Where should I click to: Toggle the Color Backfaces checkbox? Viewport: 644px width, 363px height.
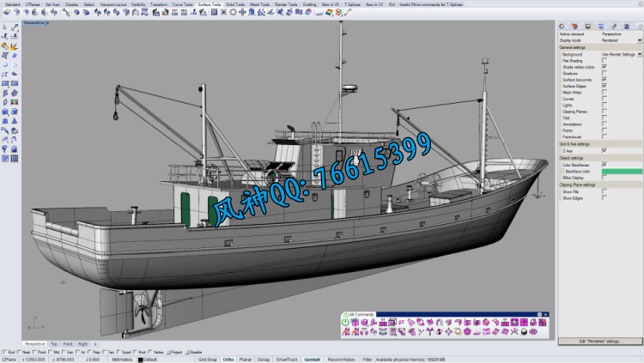click(x=605, y=165)
